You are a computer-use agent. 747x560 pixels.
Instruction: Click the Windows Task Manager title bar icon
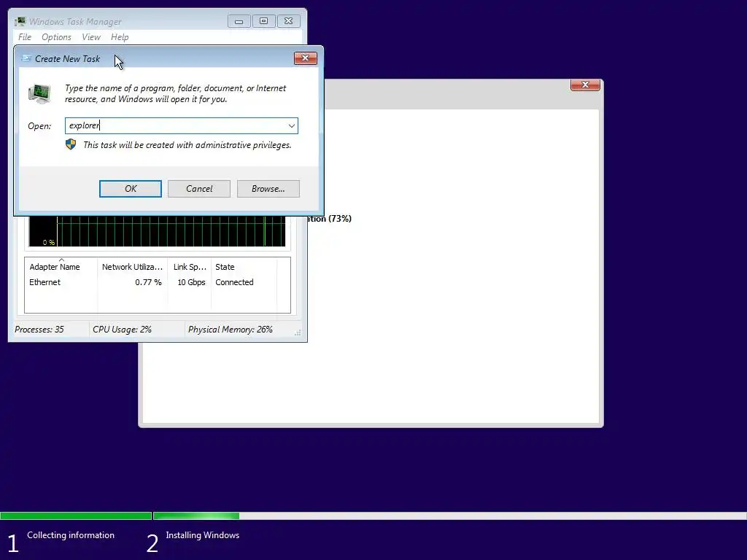pos(20,21)
